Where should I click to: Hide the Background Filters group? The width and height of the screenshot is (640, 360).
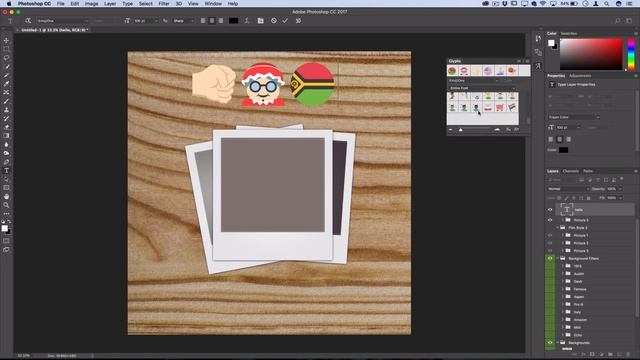click(x=550, y=258)
